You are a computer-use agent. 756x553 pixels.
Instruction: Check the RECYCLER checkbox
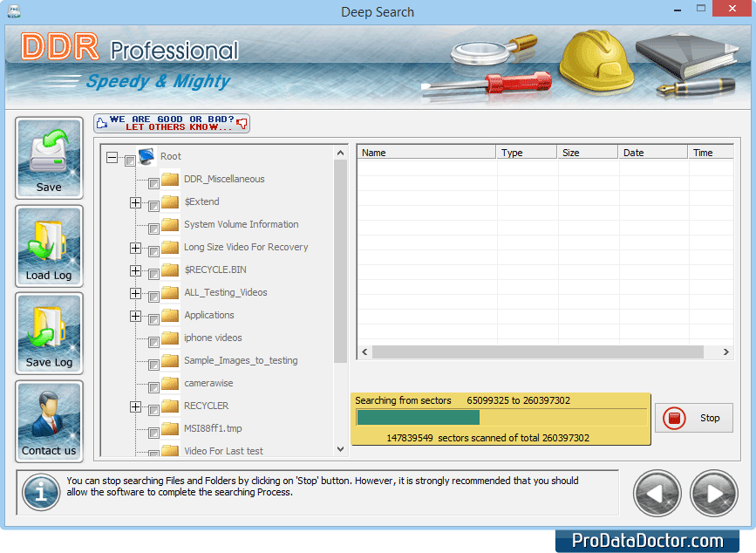pos(153,410)
